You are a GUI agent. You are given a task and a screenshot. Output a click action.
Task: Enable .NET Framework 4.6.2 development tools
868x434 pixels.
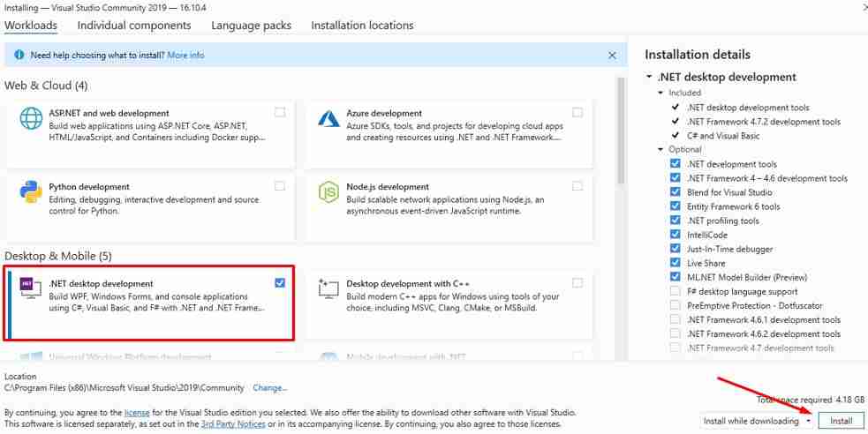click(676, 333)
